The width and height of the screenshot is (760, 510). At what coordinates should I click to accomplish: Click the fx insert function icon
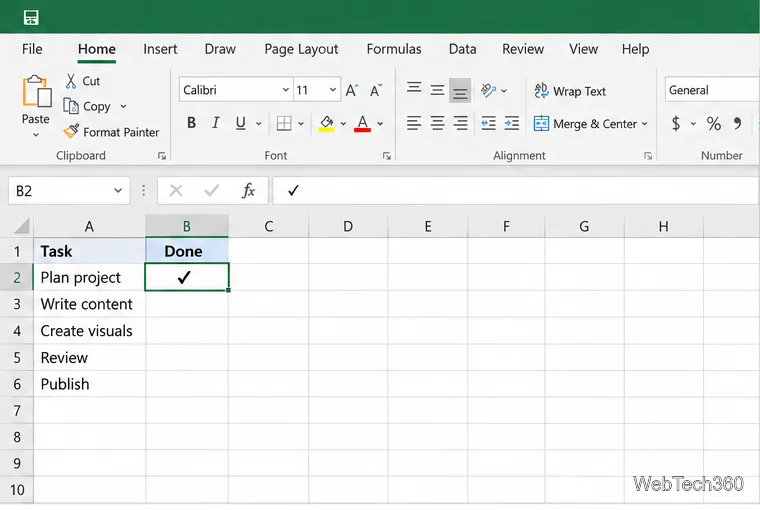pos(248,191)
